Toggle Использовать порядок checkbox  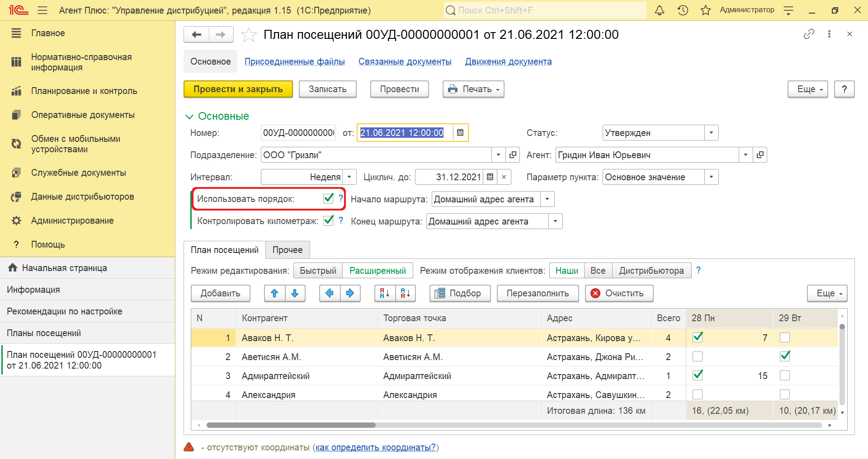[x=329, y=198]
